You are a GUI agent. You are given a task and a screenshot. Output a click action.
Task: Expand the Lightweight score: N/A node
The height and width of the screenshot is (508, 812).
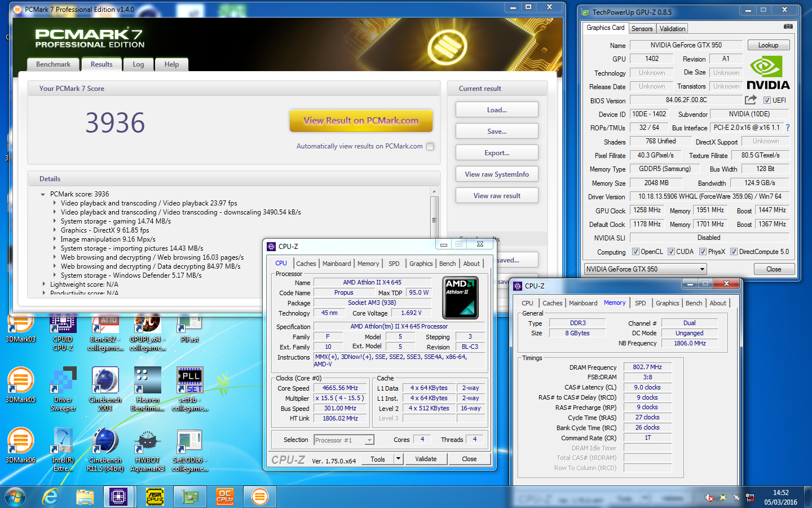[44, 284]
